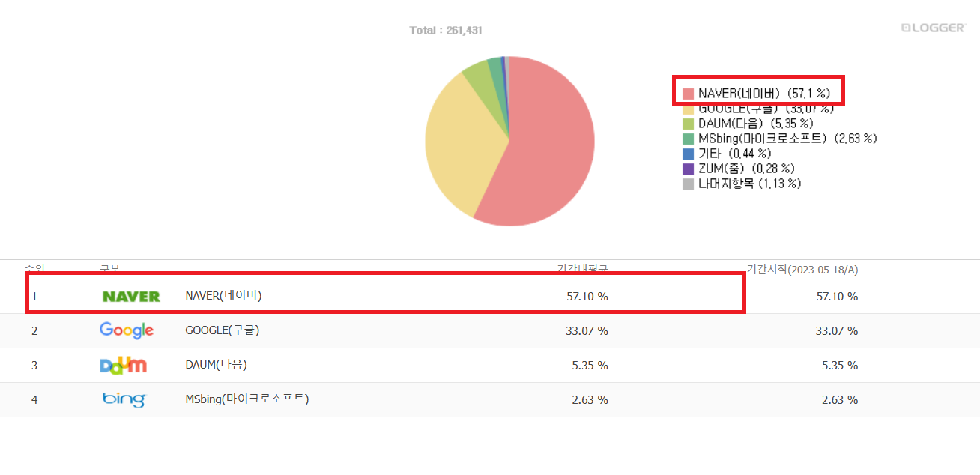Image resolution: width=980 pixels, height=475 pixels.
Task: Click GOOGLE's 33.07 % period average value
Action: tap(587, 331)
